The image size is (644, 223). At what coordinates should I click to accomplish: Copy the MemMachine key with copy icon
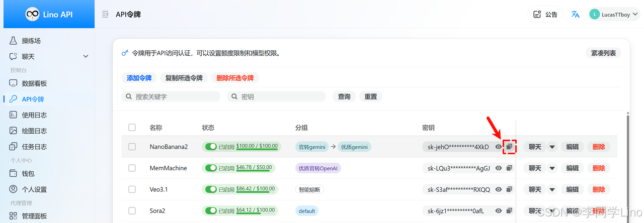click(x=509, y=168)
